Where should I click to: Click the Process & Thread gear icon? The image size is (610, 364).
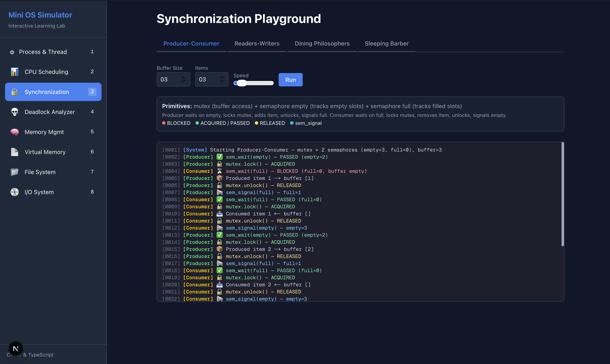point(12,52)
